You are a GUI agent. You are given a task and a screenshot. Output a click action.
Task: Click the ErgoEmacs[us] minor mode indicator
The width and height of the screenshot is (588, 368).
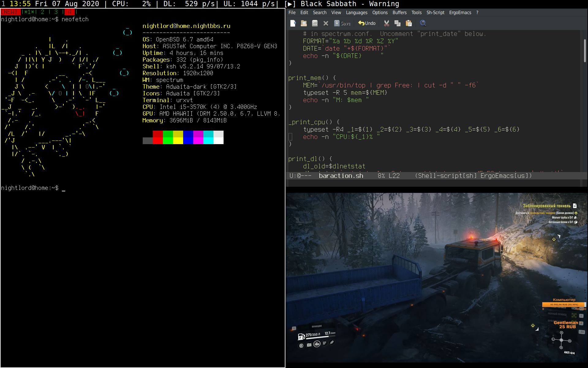[505, 176]
